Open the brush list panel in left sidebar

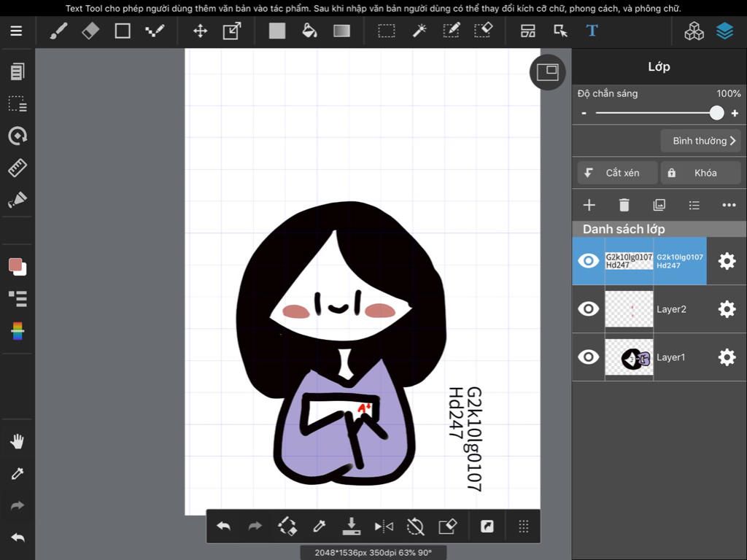tap(18, 298)
